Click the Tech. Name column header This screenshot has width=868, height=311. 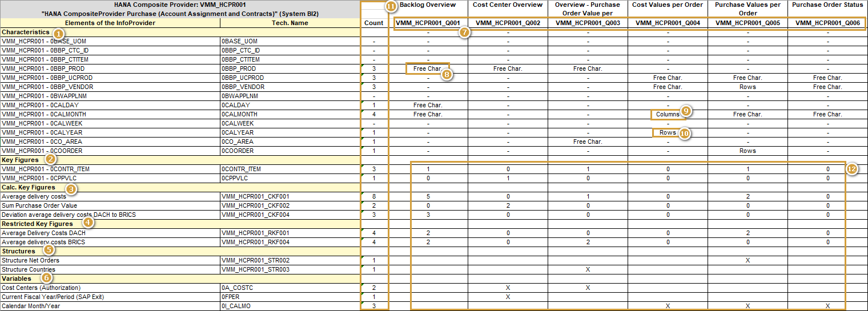[x=290, y=23]
